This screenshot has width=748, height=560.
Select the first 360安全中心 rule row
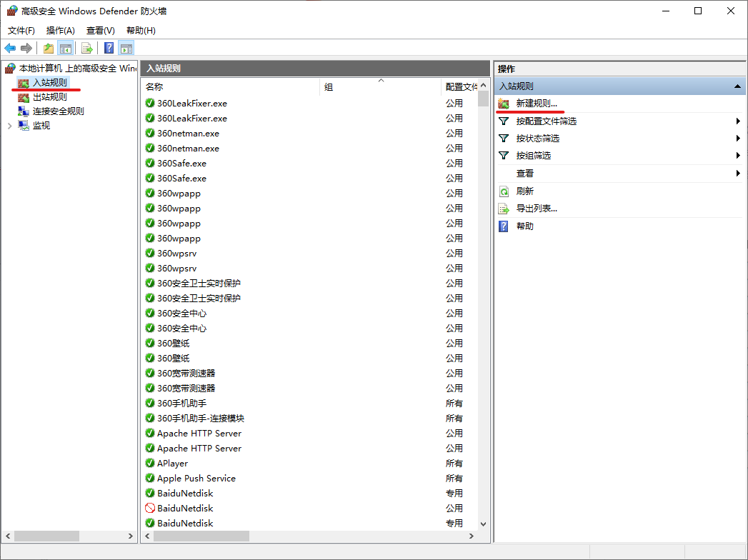[x=310, y=314]
